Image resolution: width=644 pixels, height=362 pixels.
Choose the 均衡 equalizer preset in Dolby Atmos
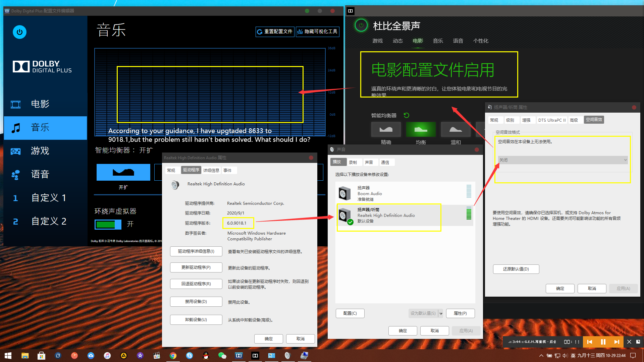421,129
